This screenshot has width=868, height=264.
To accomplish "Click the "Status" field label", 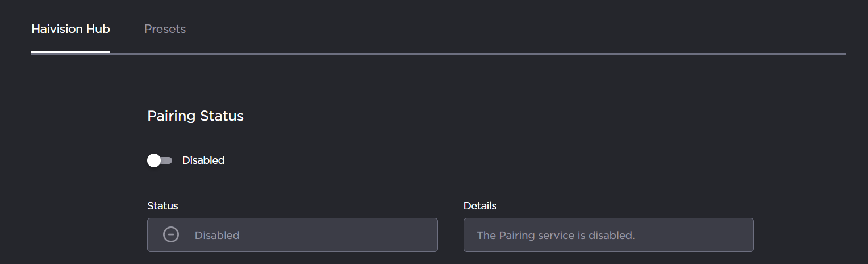I will click(162, 206).
